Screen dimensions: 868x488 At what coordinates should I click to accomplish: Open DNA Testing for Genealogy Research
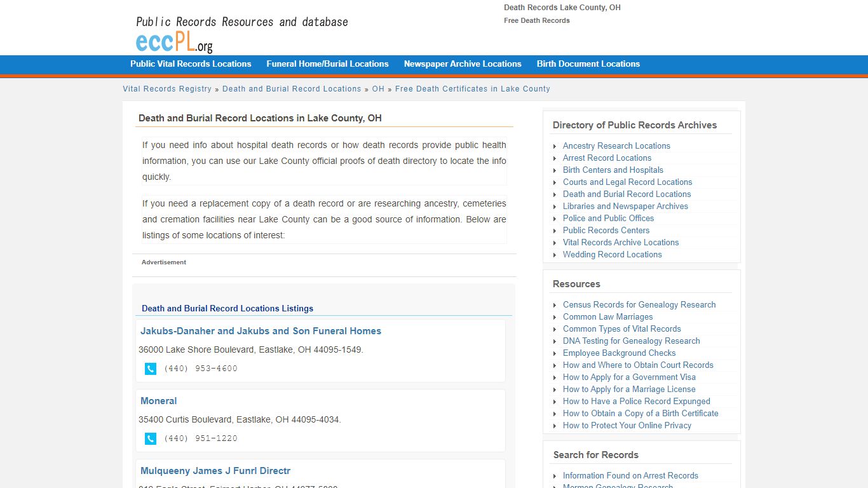(x=631, y=341)
